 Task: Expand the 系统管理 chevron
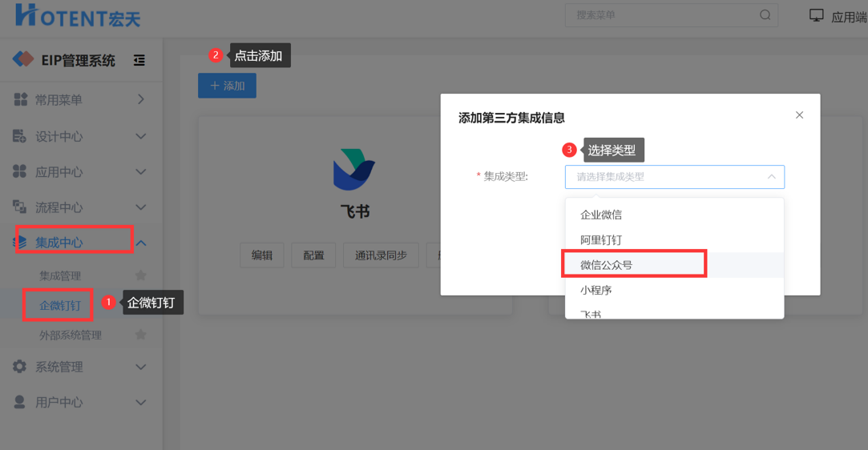pos(141,367)
